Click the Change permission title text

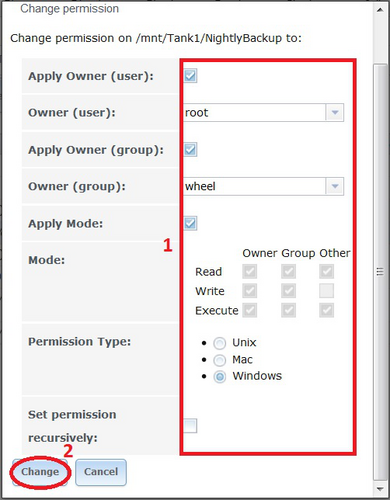click(x=69, y=9)
